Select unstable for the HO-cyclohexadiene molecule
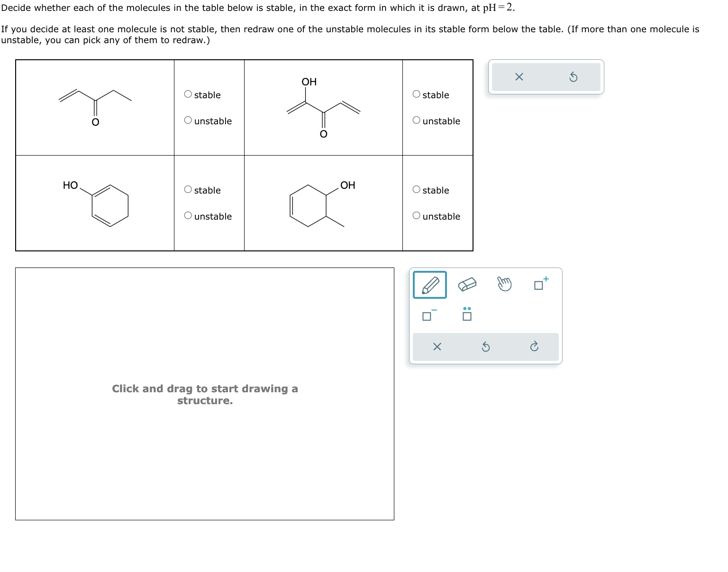This screenshot has height=572, width=728. coord(188,216)
